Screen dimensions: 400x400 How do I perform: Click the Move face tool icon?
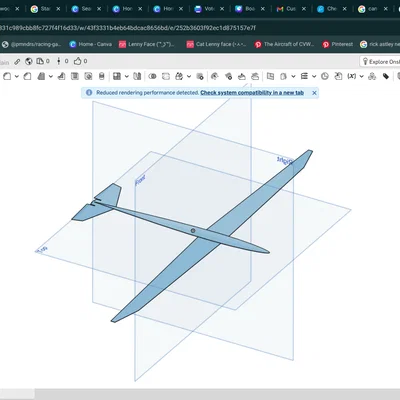(242, 76)
